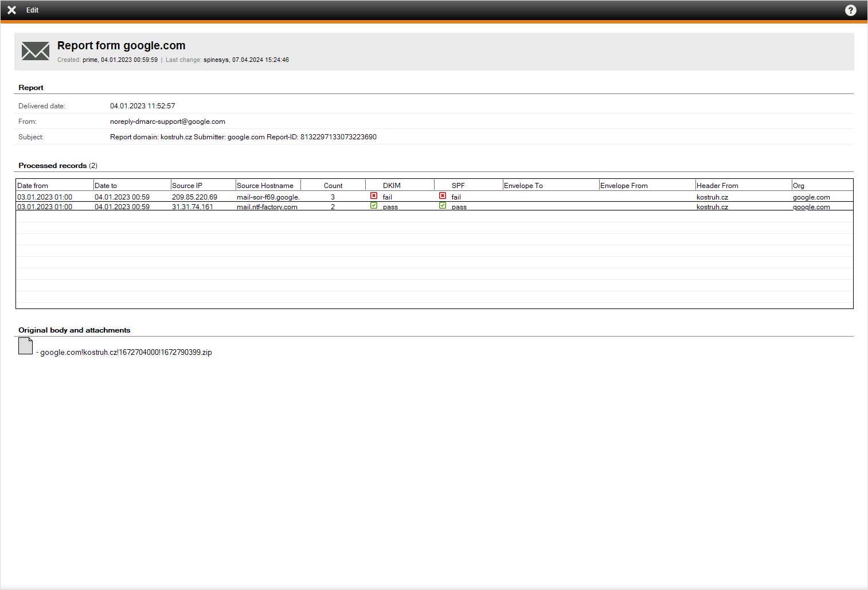This screenshot has height=590, width=868.
Task: Click DKIM column header
Action: click(x=400, y=185)
